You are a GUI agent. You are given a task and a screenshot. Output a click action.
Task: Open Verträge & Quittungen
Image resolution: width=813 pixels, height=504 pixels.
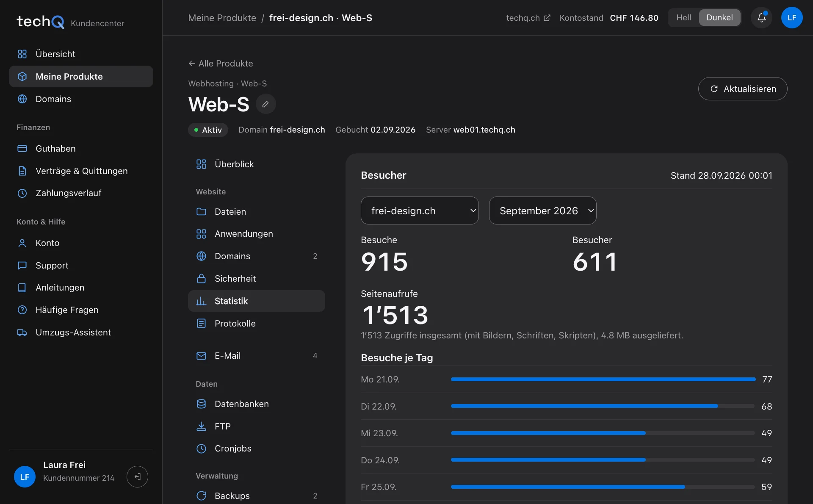point(81,171)
